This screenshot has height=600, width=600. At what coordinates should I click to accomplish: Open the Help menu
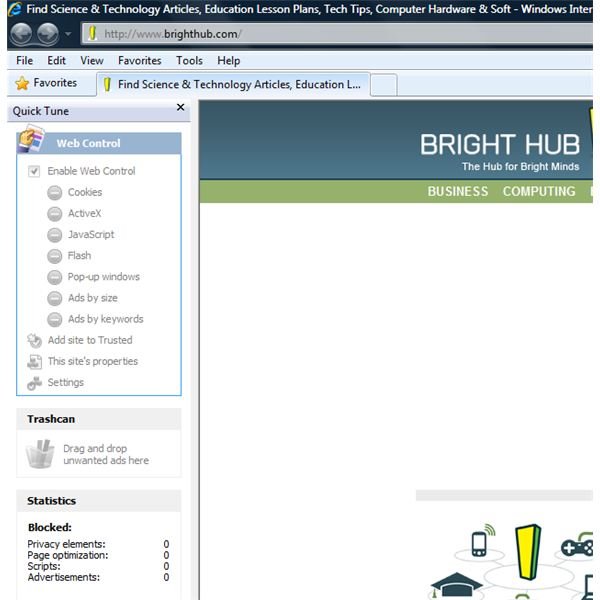point(229,60)
